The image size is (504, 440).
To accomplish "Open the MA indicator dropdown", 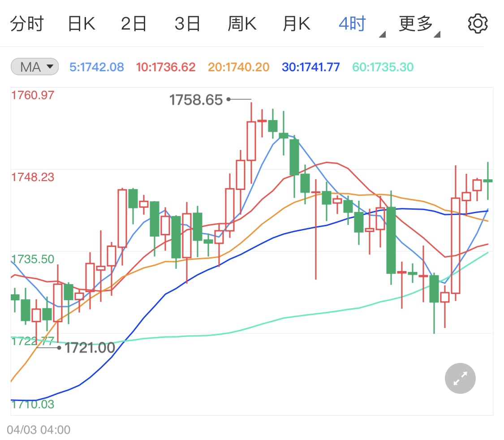I will pyautogui.click(x=34, y=67).
